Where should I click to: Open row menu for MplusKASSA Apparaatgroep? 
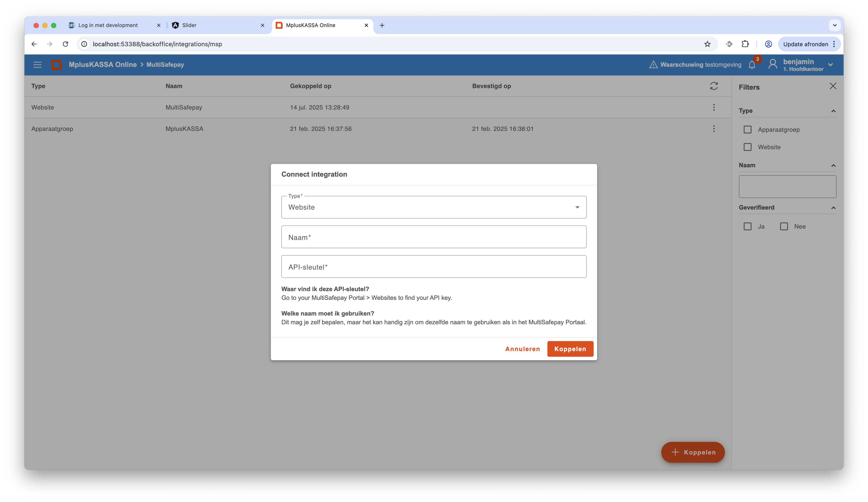point(714,129)
